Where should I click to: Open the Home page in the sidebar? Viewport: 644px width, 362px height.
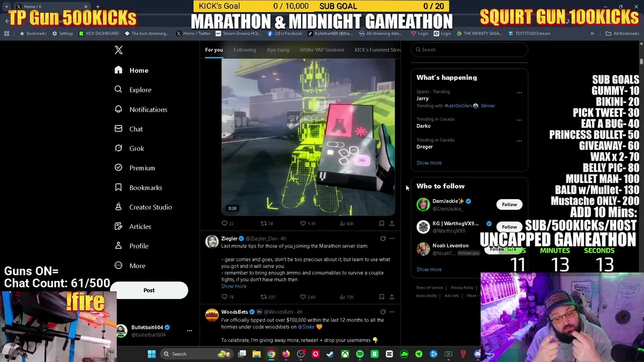click(x=131, y=70)
